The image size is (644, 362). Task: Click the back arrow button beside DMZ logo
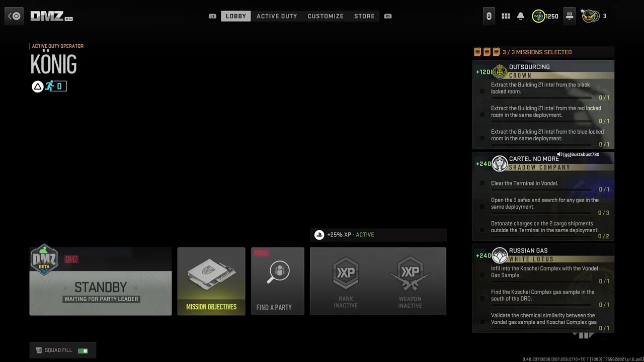coord(14,16)
